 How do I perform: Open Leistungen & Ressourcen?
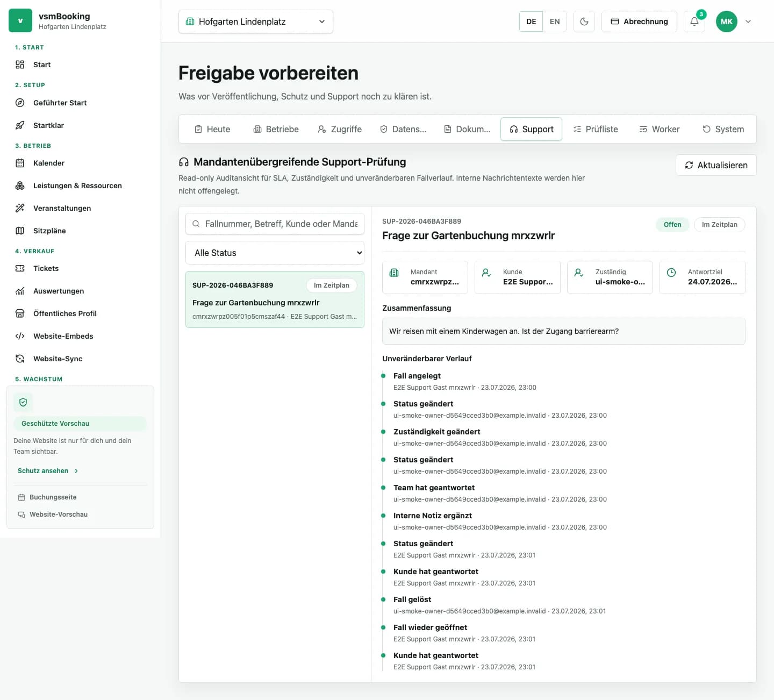coord(80,185)
